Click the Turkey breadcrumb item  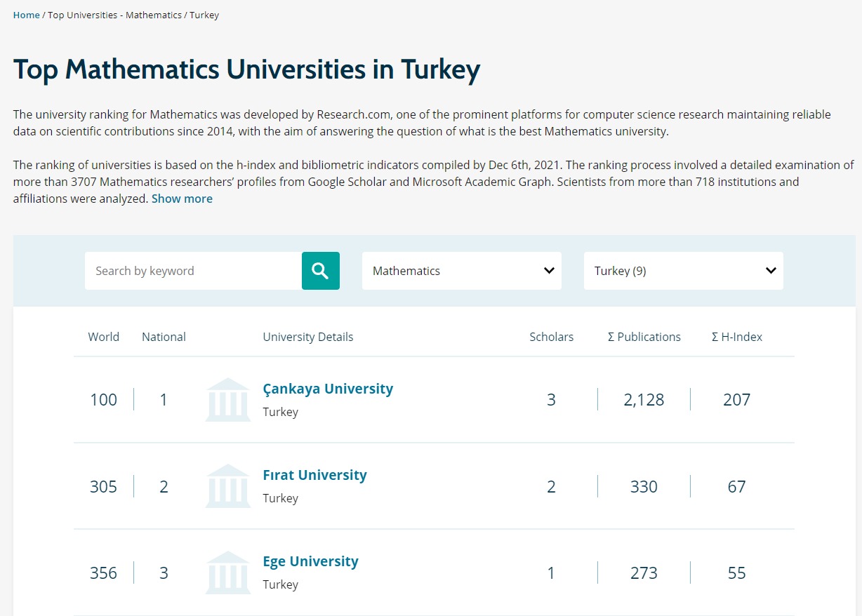tap(204, 15)
